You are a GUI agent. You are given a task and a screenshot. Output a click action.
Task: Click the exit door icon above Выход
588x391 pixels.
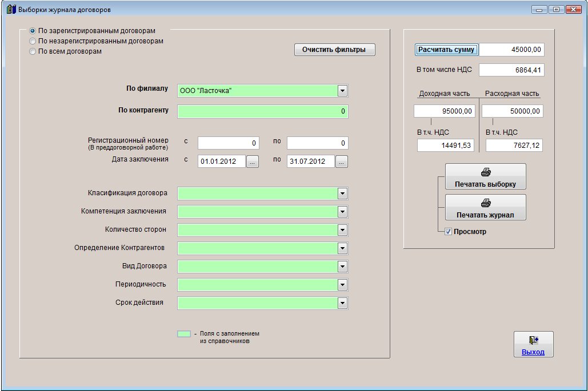[533, 340]
